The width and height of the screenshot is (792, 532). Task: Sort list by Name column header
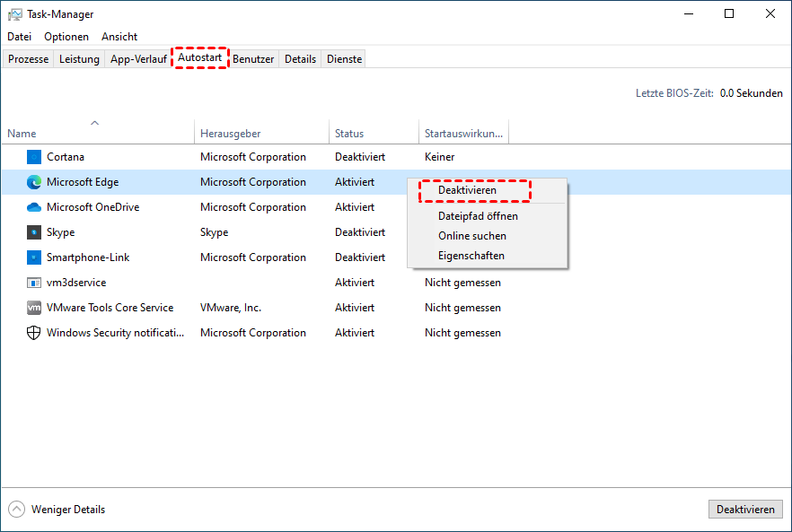pyautogui.click(x=22, y=134)
